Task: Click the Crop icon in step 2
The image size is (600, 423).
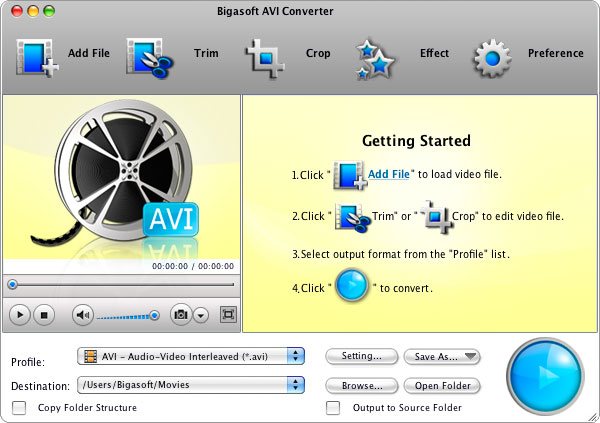Action: pos(437,217)
